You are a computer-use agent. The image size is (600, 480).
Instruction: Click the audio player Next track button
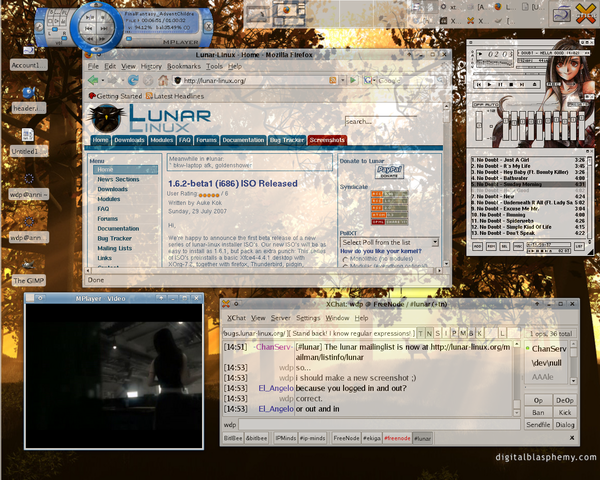[522, 84]
